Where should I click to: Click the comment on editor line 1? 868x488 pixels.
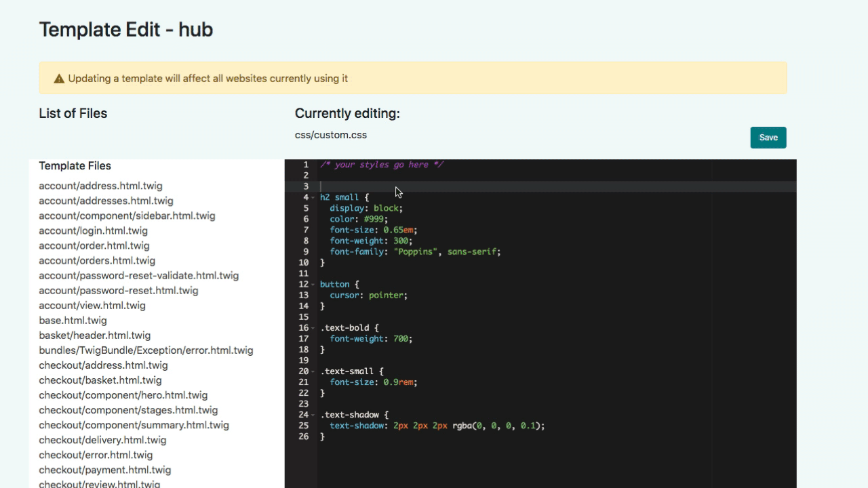pyautogui.click(x=382, y=165)
